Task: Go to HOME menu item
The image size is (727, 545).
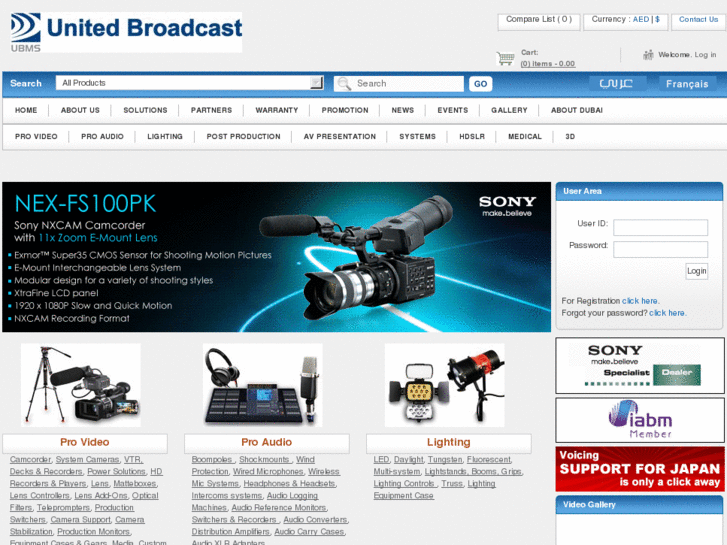Action: pos(26,110)
